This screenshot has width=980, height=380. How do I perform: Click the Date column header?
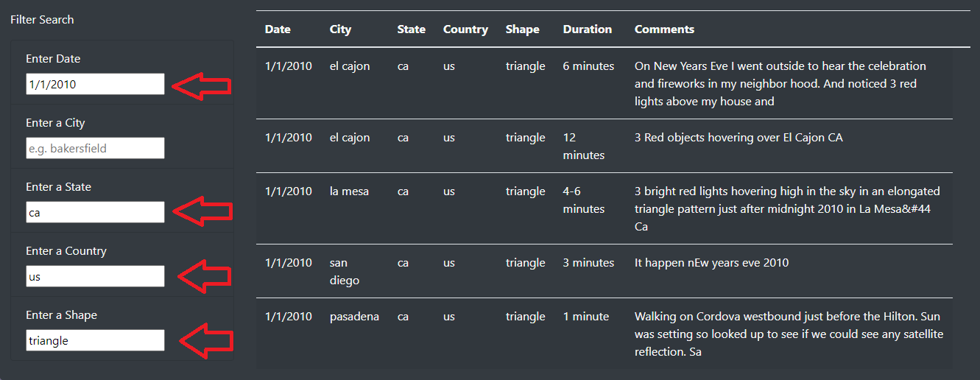tap(278, 29)
